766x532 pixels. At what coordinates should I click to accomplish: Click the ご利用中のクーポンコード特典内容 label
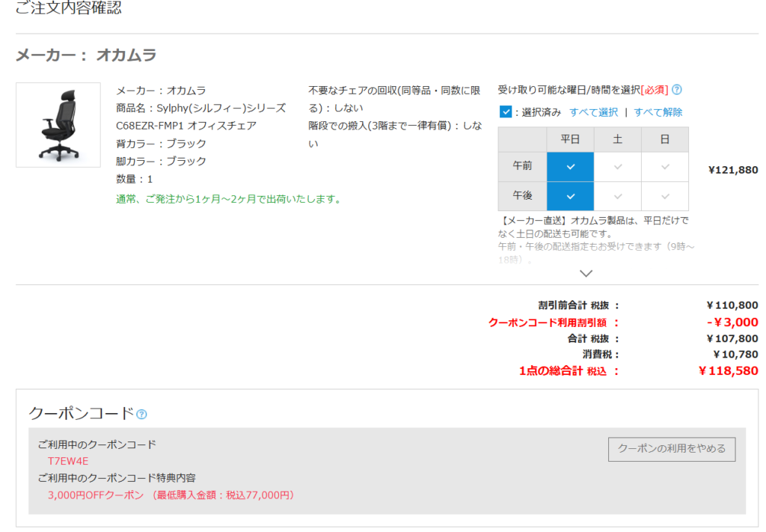117,478
